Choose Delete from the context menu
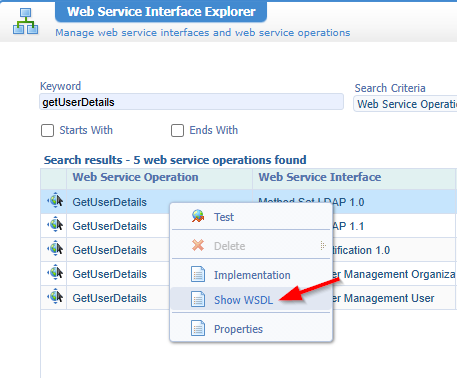The image size is (457, 378). (x=251, y=246)
